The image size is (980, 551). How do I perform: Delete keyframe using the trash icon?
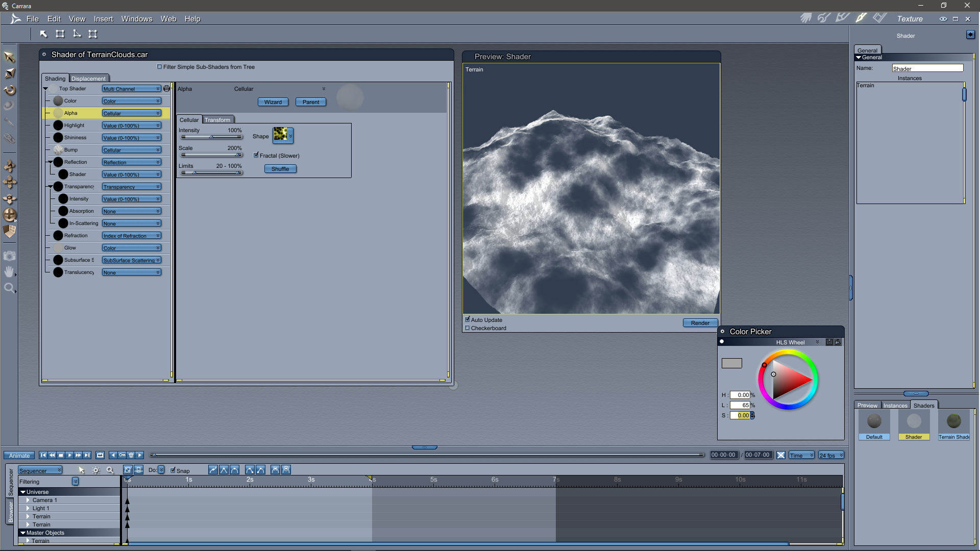coord(131,455)
